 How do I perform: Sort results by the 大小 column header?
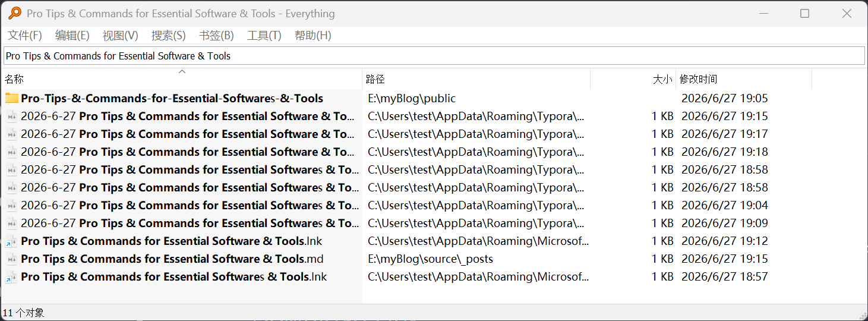click(x=633, y=79)
